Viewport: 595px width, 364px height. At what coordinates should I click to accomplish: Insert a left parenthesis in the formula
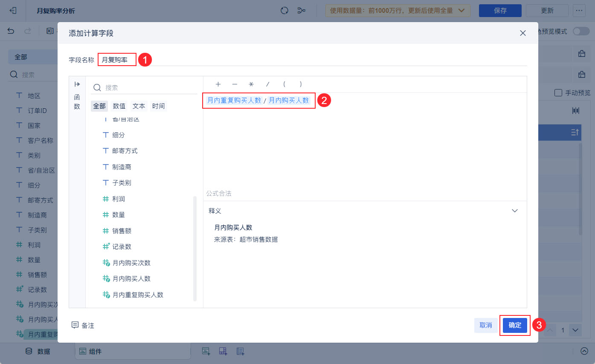[x=284, y=84]
